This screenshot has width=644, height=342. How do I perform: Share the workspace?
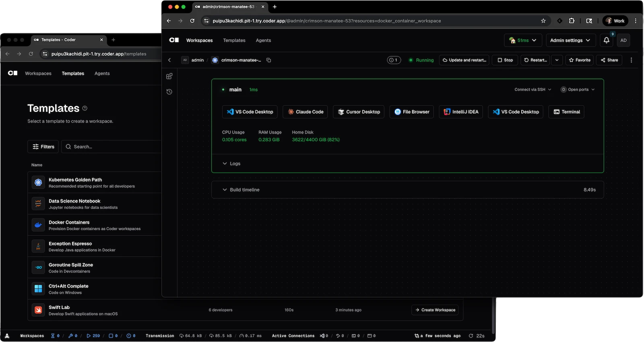609,60
